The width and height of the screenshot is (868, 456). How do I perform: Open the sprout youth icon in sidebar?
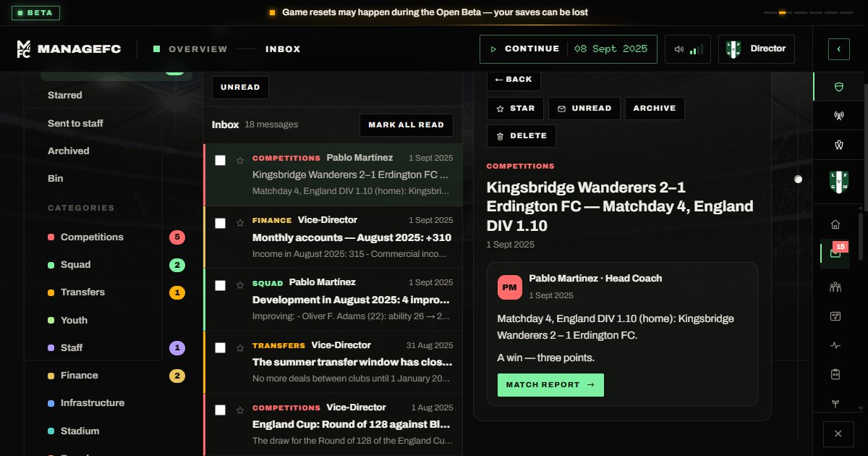(x=835, y=403)
